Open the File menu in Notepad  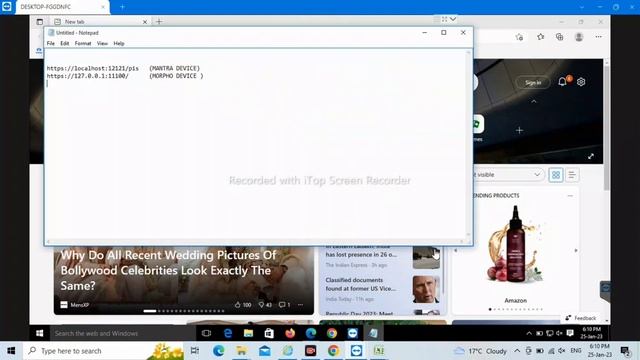(51, 43)
